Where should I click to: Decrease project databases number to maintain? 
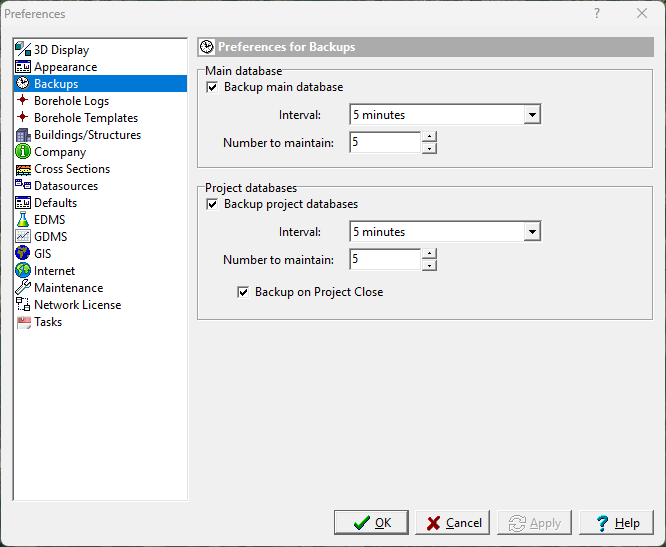[429, 265]
